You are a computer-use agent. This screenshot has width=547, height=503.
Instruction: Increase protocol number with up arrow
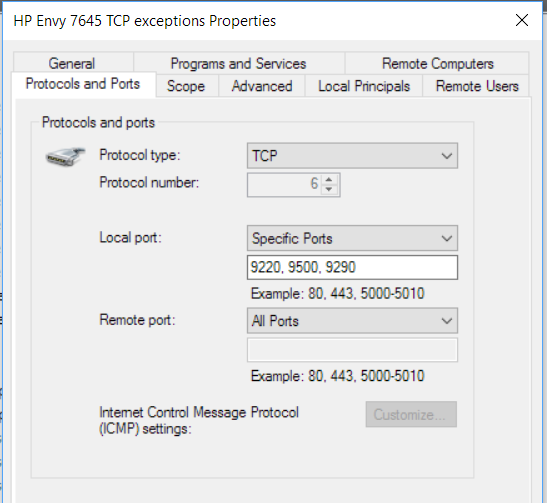pyautogui.click(x=329, y=179)
